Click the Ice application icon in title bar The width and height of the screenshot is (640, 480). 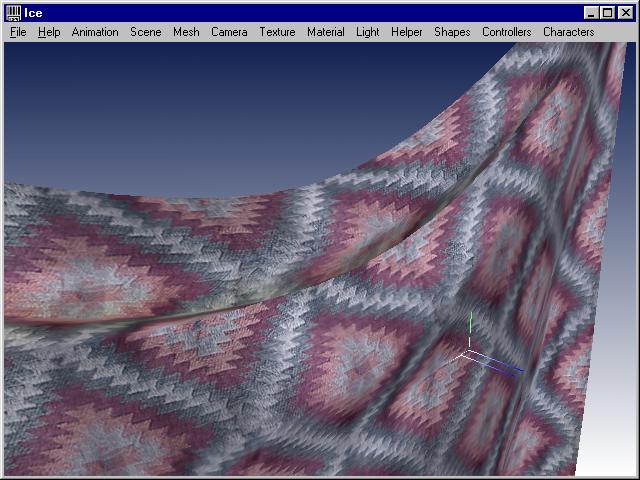click(13, 13)
